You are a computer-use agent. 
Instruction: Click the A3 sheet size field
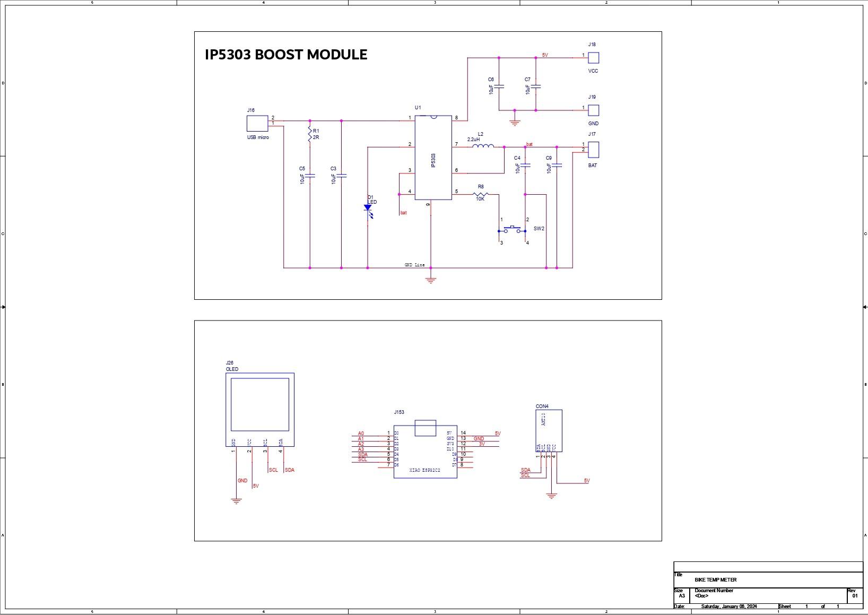click(x=682, y=596)
